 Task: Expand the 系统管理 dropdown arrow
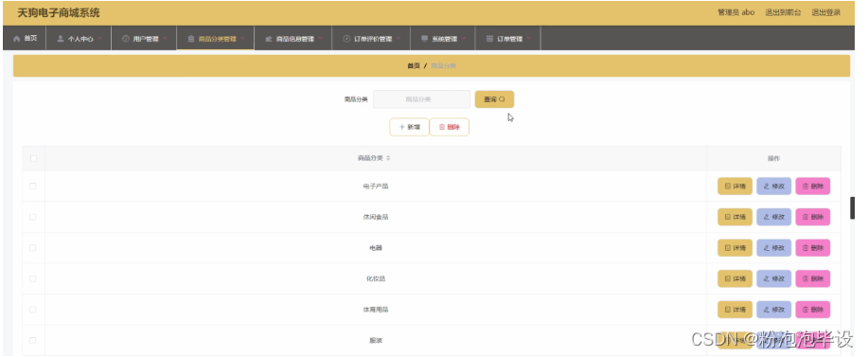464,39
